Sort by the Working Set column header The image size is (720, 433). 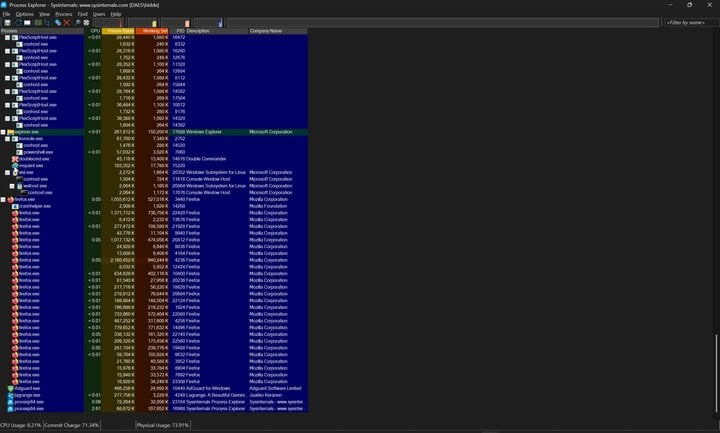(152, 31)
